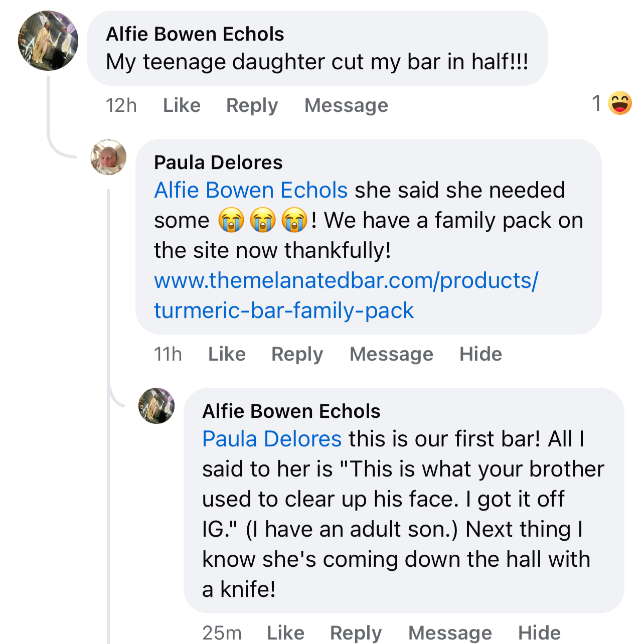Screen dimensions: 644x644
Task: Open Alfie Bowen Echols' top comment avatar
Action: 48,41
